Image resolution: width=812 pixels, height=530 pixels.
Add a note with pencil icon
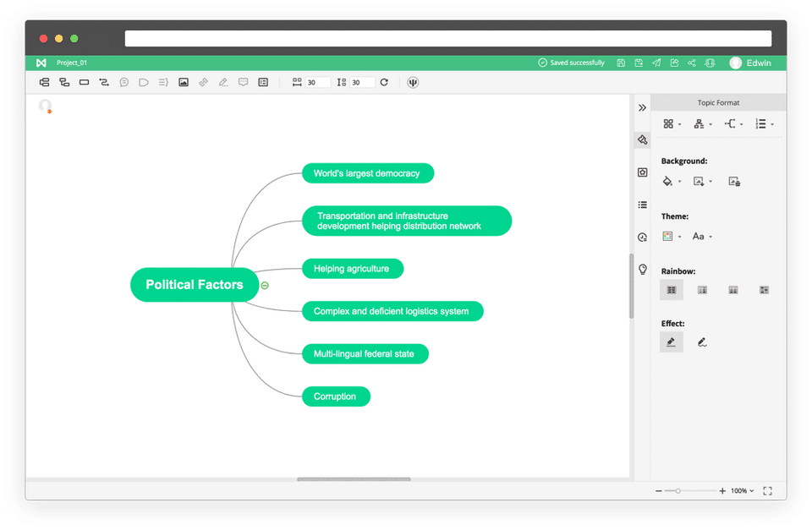(x=223, y=82)
